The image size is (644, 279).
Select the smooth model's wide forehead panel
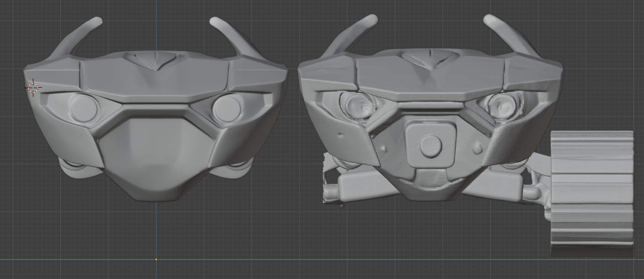[156, 80]
